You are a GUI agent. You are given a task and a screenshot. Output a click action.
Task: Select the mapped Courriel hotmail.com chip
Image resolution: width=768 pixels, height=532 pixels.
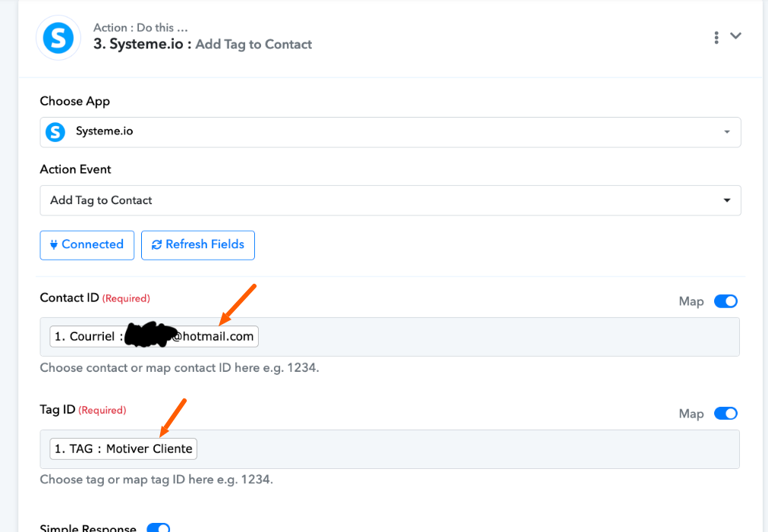point(154,336)
